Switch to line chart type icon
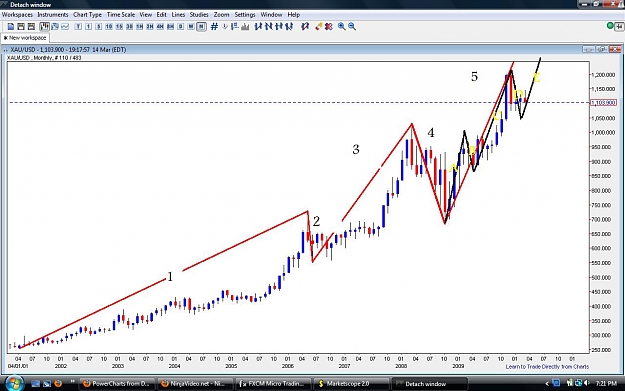625x391 pixels. pyautogui.click(x=65, y=27)
